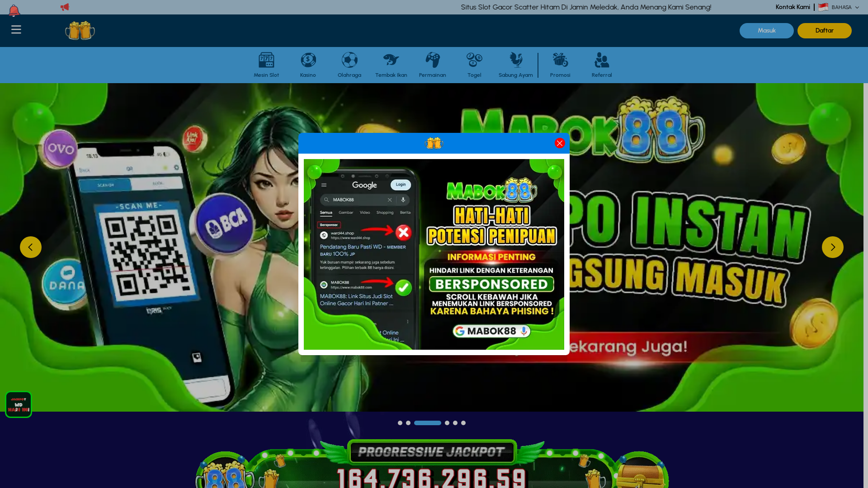
Task: Open Sabung Ayam category
Action: [x=516, y=65]
